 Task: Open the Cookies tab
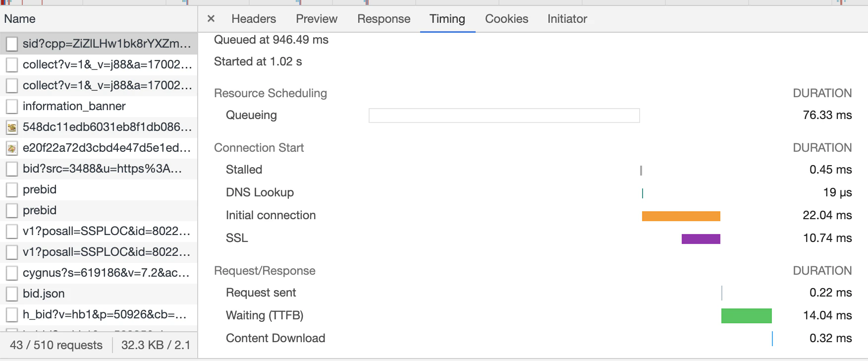coord(507,19)
